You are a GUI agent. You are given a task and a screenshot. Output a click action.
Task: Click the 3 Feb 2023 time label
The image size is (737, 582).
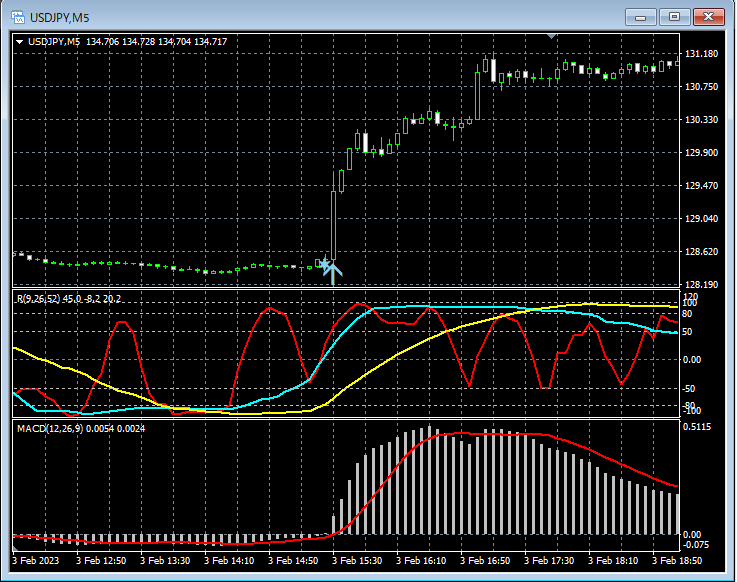36,561
